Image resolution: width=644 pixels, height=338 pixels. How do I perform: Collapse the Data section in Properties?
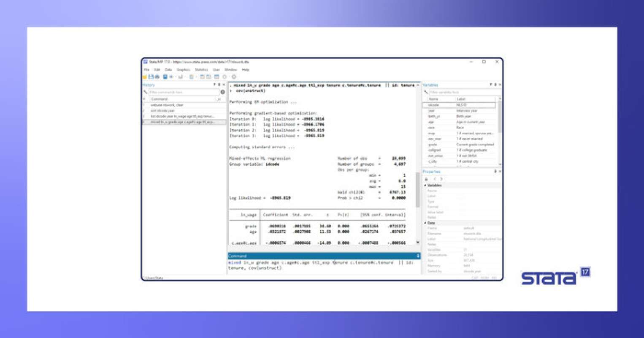pos(425,222)
